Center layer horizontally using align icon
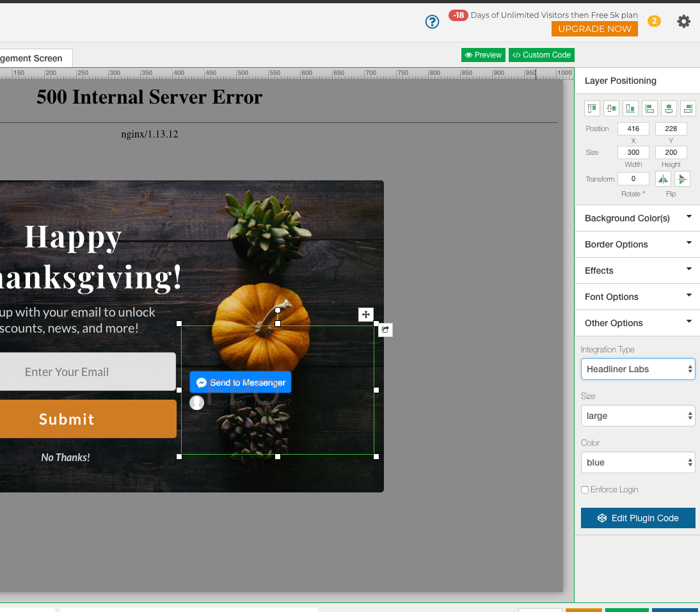This screenshot has height=612, width=700. tap(669, 109)
